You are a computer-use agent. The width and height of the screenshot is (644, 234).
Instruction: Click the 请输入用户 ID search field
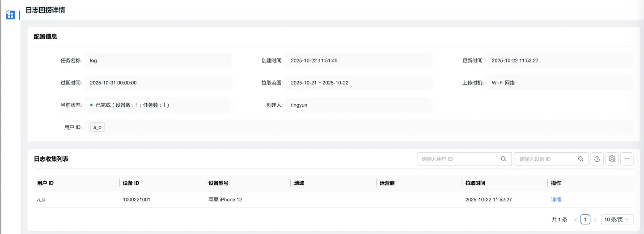pos(458,159)
